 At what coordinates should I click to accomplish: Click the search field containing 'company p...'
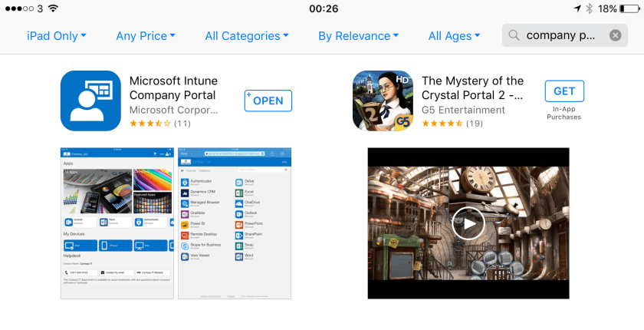point(563,35)
